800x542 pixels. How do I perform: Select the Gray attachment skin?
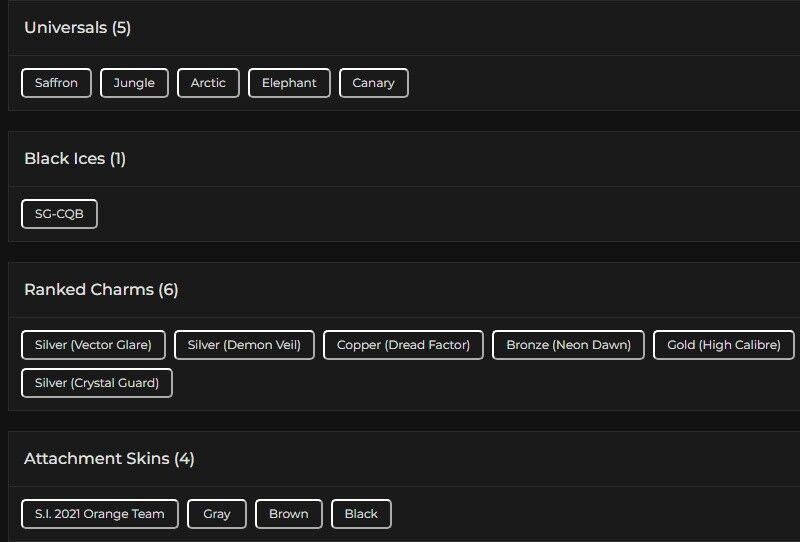click(x=217, y=514)
